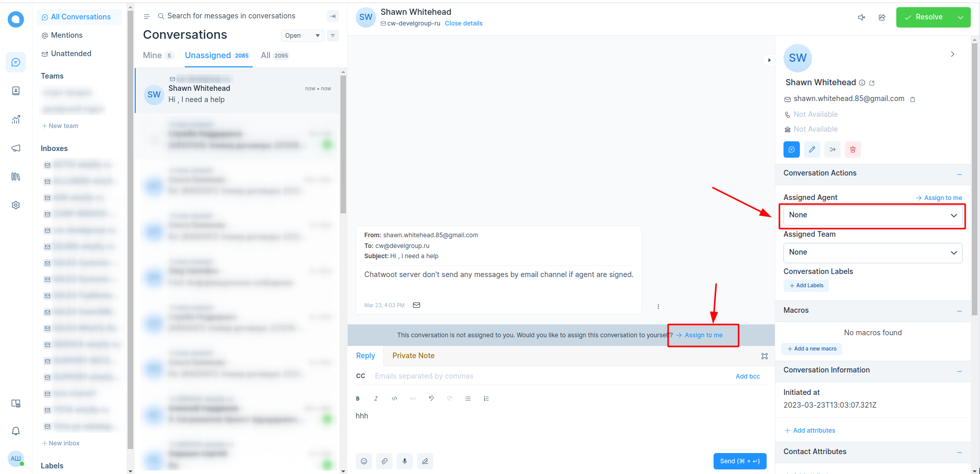Click 'Add Labels' under Conversation Labels
This screenshot has width=980, height=474.
[x=806, y=285]
